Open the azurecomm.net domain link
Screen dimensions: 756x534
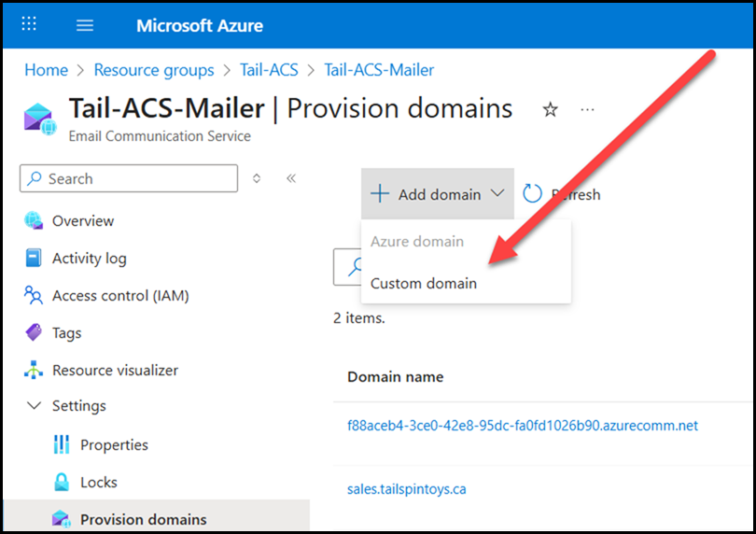click(x=523, y=426)
